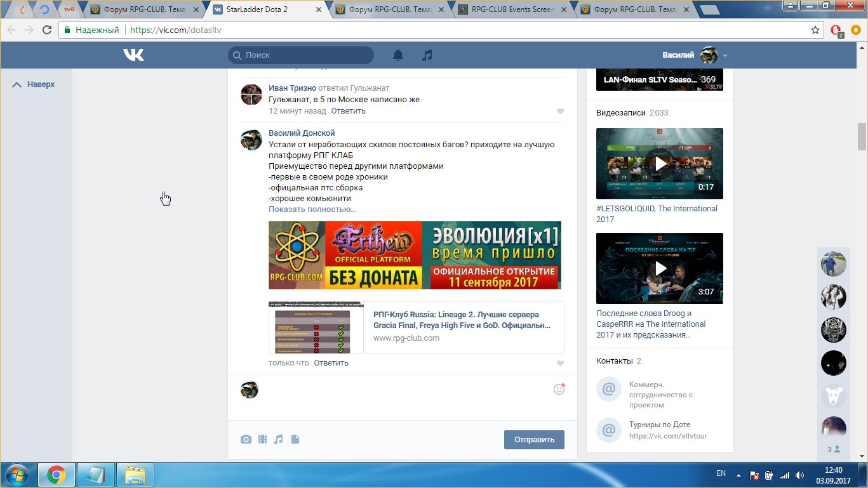
Task: Attach a video with film icon
Action: (262, 439)
